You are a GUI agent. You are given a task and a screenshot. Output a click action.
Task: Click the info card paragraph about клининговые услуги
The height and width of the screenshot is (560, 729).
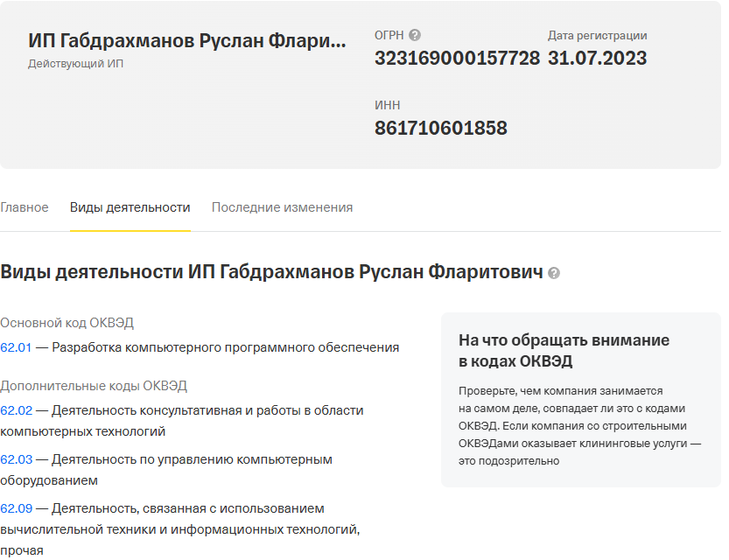[579, 425]
